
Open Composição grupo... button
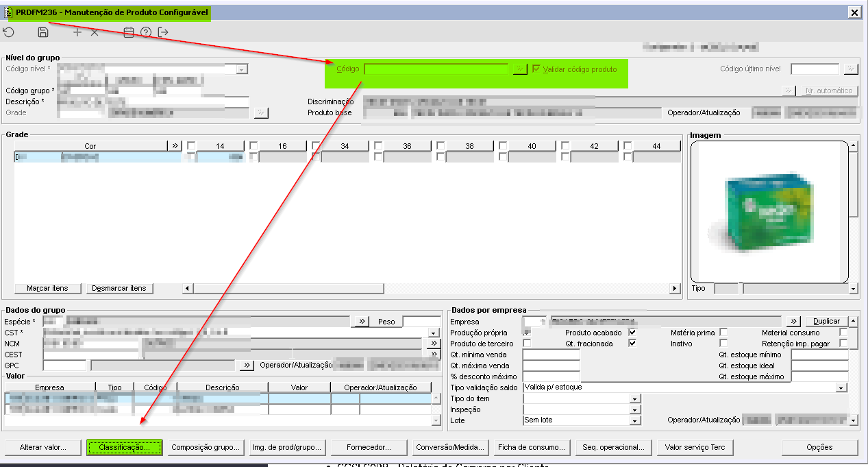(206, 448)
